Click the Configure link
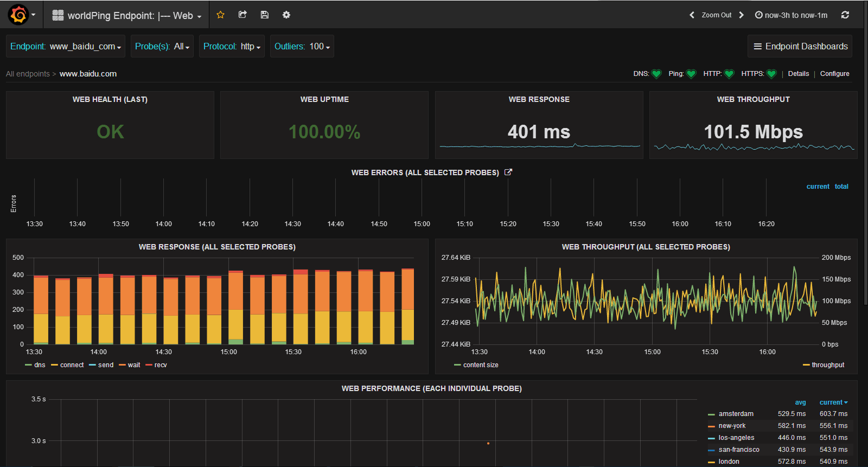The image size is (868, 467). (834, 74)
